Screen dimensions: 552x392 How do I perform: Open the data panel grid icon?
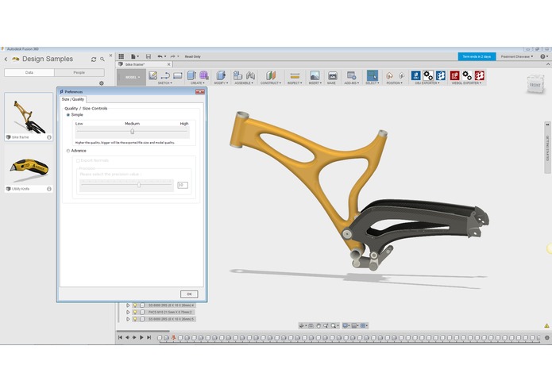(x=121, y=56)
